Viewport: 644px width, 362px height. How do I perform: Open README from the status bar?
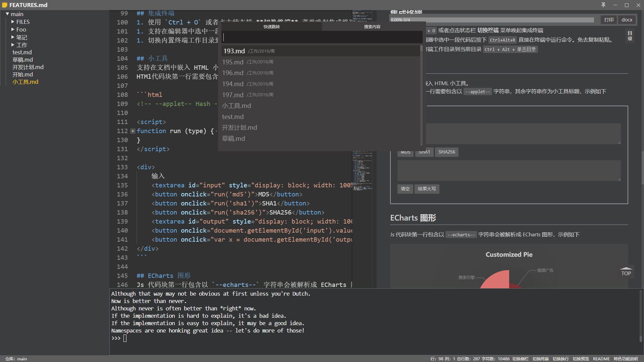pyautogui.click(x=601, y=359)
